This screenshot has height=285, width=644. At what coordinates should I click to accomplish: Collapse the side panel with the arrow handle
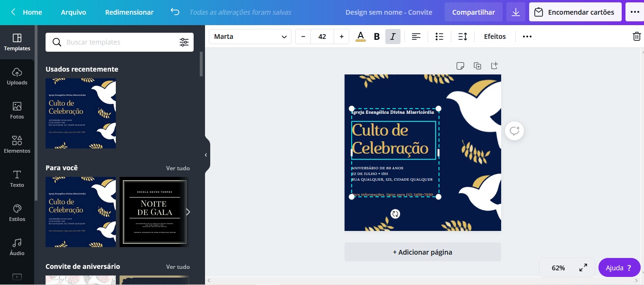206,155
